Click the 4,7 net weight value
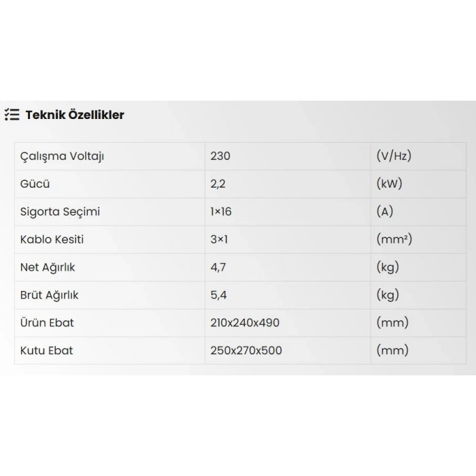Screen dimensions: 476x476 [218, 267]
